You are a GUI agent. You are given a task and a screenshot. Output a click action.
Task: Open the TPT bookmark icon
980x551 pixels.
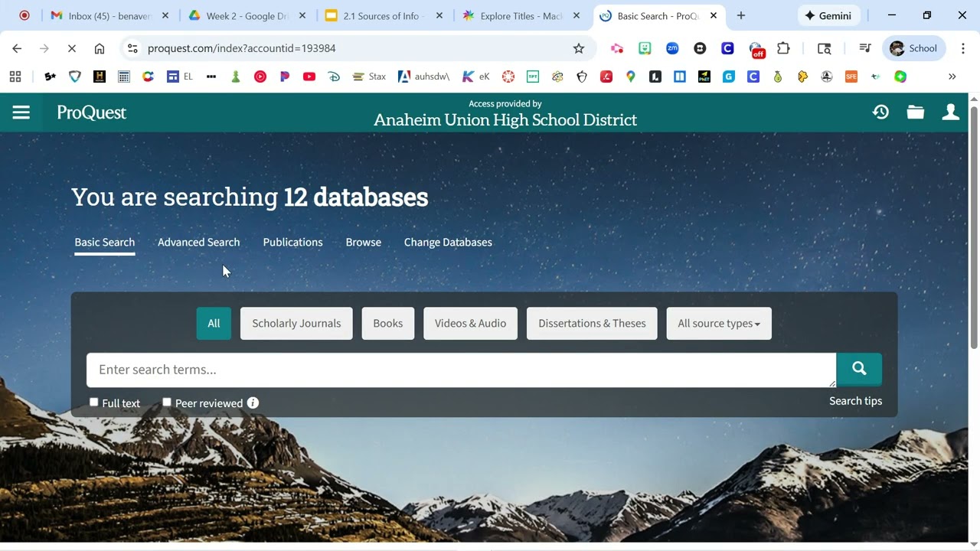tap(533, 77)
